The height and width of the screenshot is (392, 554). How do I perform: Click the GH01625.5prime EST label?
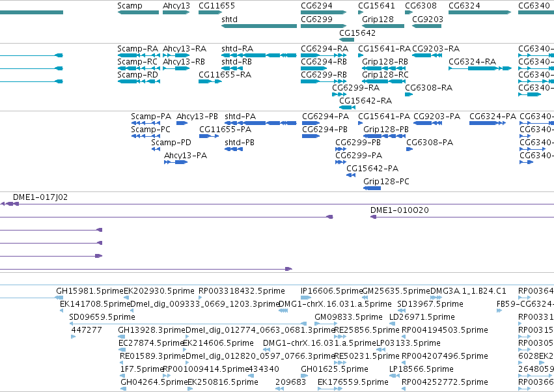point(334,369)
